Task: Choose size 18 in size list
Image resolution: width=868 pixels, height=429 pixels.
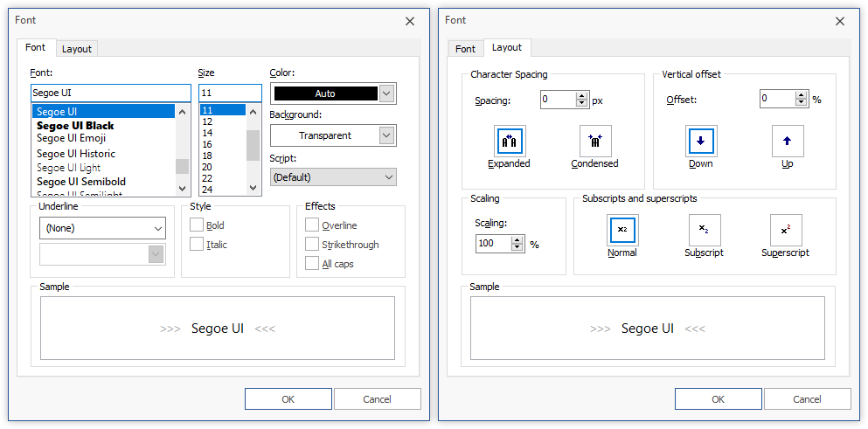Action: tap(223, 156)
